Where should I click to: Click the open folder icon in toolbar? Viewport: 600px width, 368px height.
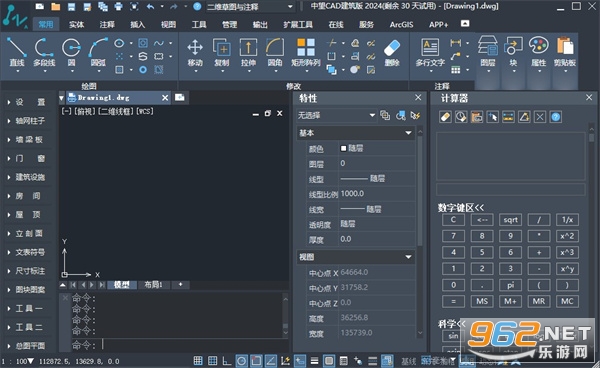click(55, 6)
